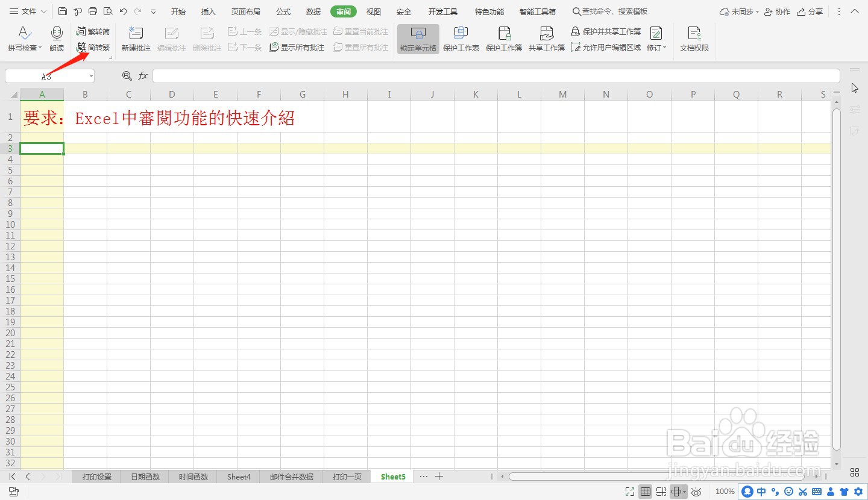Open the 共享工作簿 share workbook tool
This screenshot has height=500, width=868.
tap(547, 40)
